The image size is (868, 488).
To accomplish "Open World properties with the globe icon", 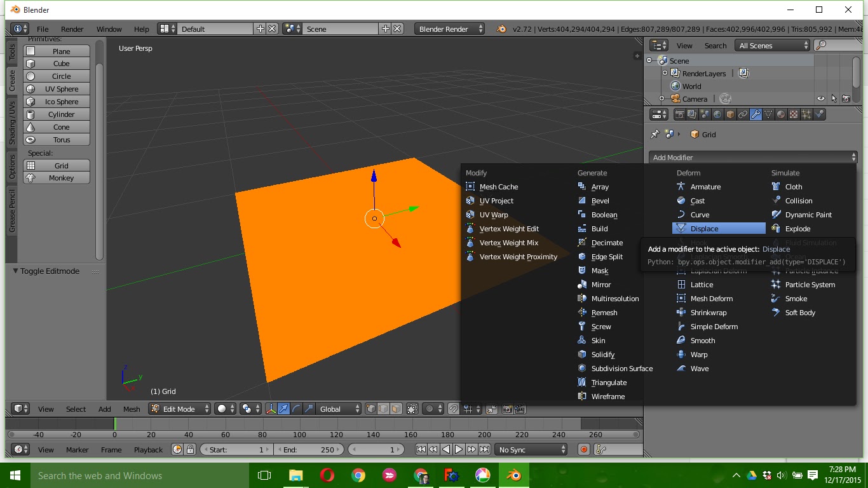I will tap(717, 114).
